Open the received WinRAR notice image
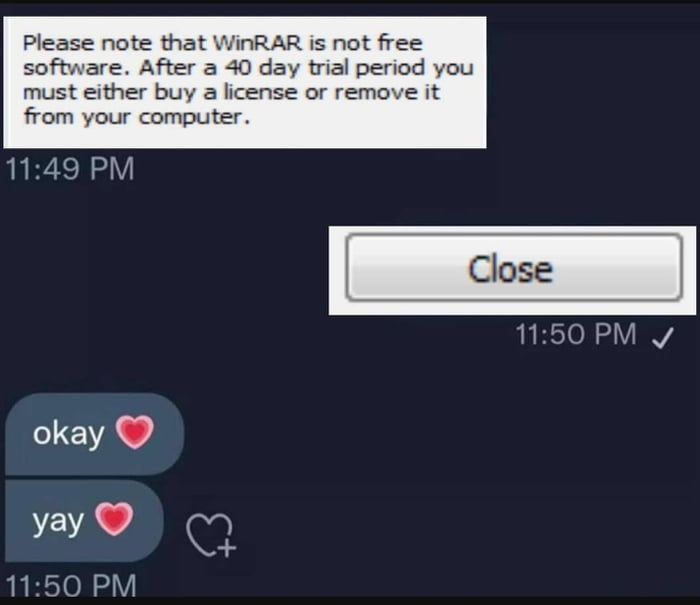The height and width of the screenshot is (605, 700). click(x=245, y=82)
